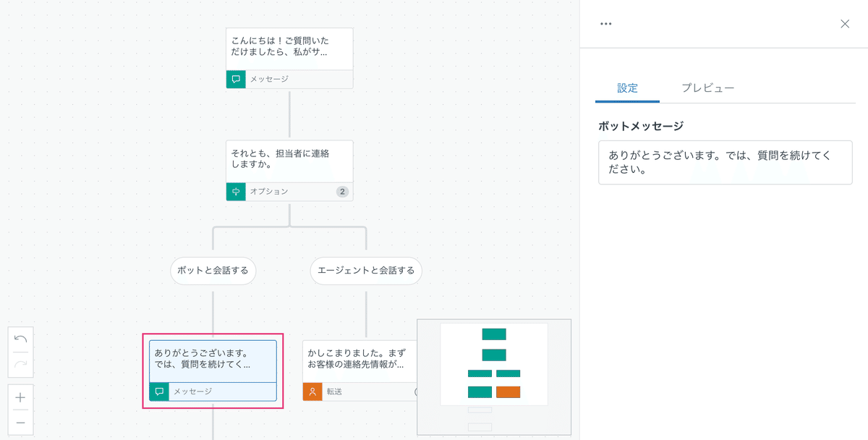This screenshot has width=868, height=440.
Task: Click the message icon on greeting node
Action: (236, 79)
